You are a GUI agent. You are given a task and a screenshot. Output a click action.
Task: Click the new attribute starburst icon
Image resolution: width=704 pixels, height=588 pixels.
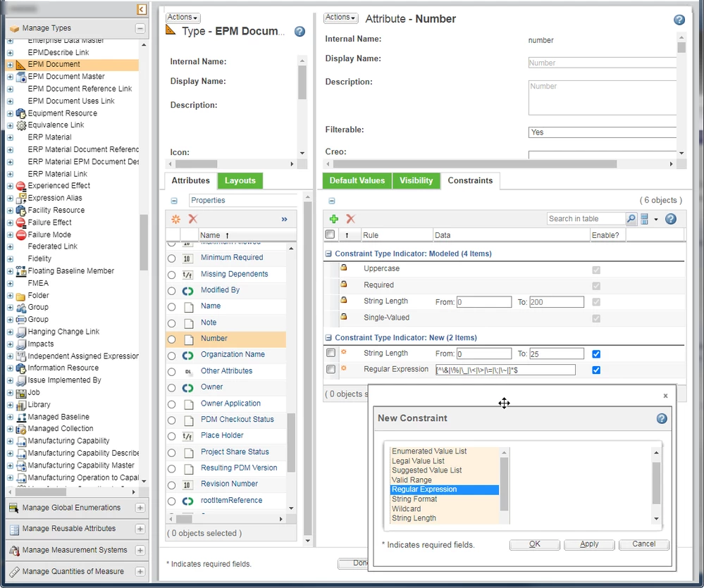(175, 219)
